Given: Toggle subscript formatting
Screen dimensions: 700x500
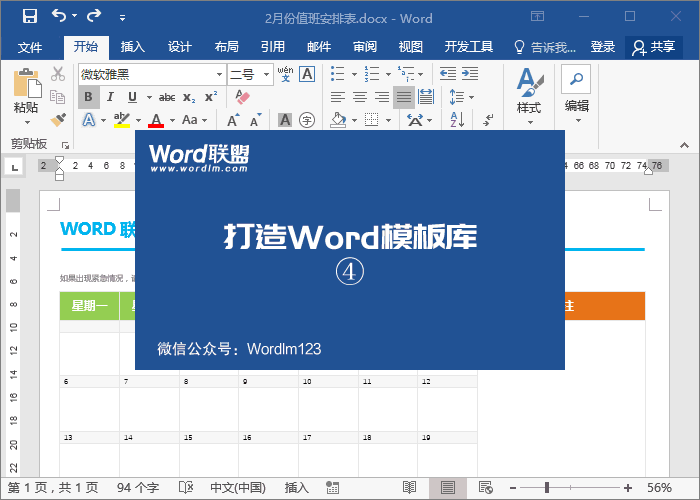Looking at the screenshot, I should [189, 97].
